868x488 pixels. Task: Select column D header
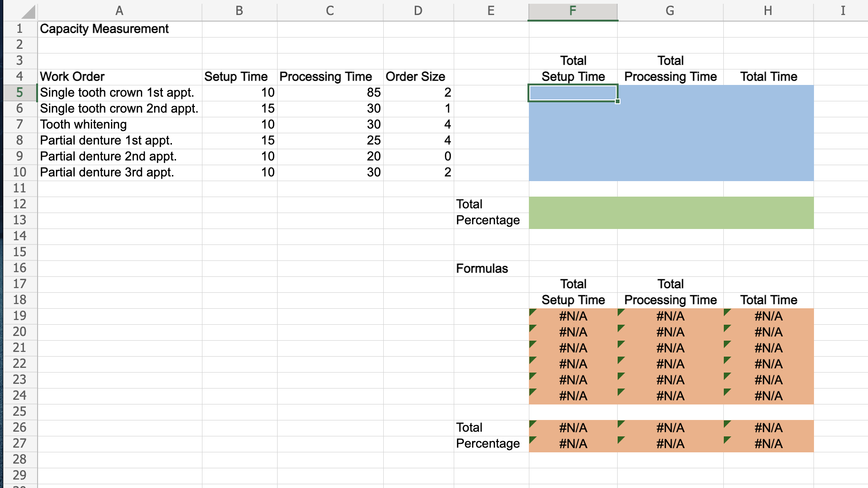pos(418,11)
